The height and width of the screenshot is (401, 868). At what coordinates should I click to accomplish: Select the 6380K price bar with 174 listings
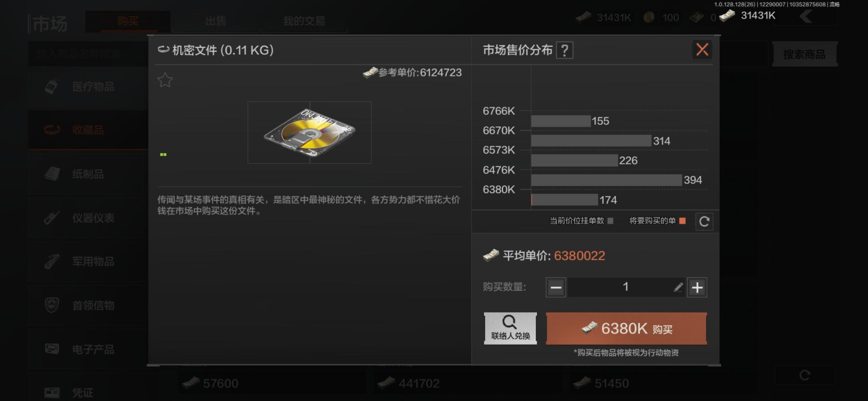(565, 200)
